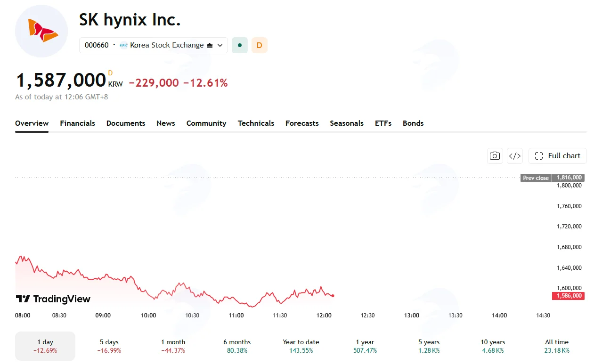Viewport: 602px width, 364px height.
Task: Select the 1 year range
Action: pyautogui.click(x=365, y=346)
